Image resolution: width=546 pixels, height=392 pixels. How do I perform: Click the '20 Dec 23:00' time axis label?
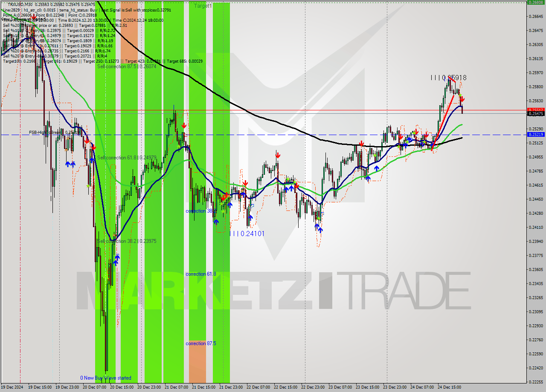pyautogui.click(x=149, y=387)
